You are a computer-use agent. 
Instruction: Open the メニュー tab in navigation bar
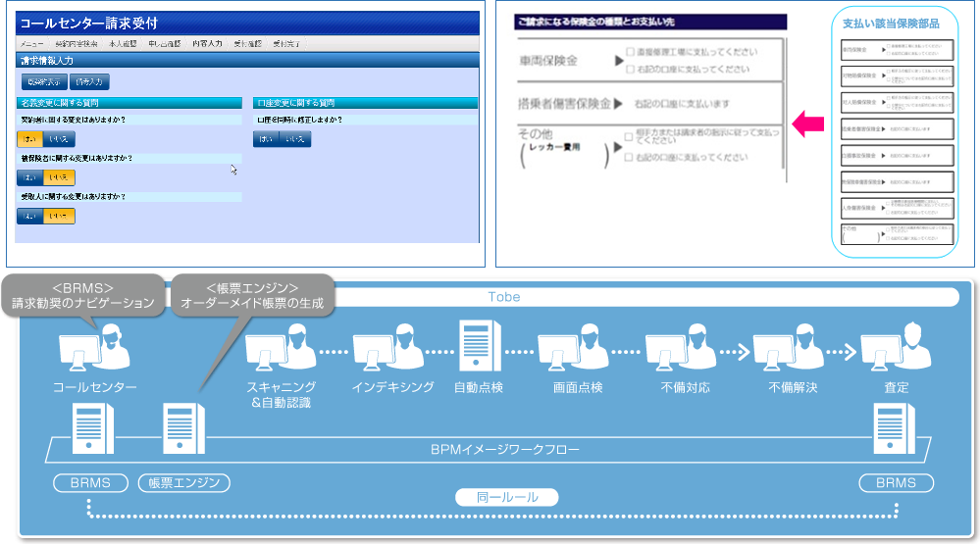pyautogui.click(x=32, y=44)
